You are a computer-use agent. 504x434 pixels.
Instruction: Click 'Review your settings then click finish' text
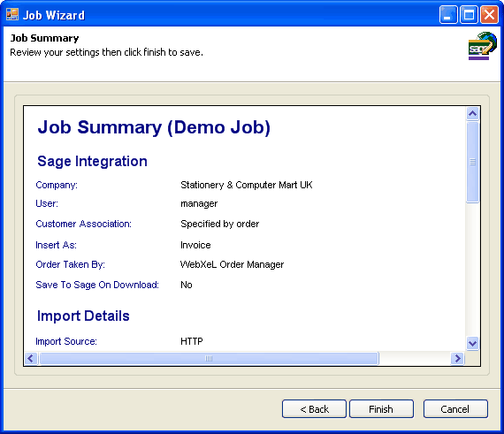point(107,52)
